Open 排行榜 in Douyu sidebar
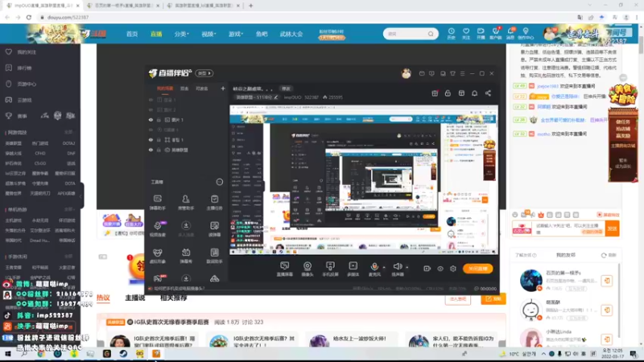 point(19,68)
